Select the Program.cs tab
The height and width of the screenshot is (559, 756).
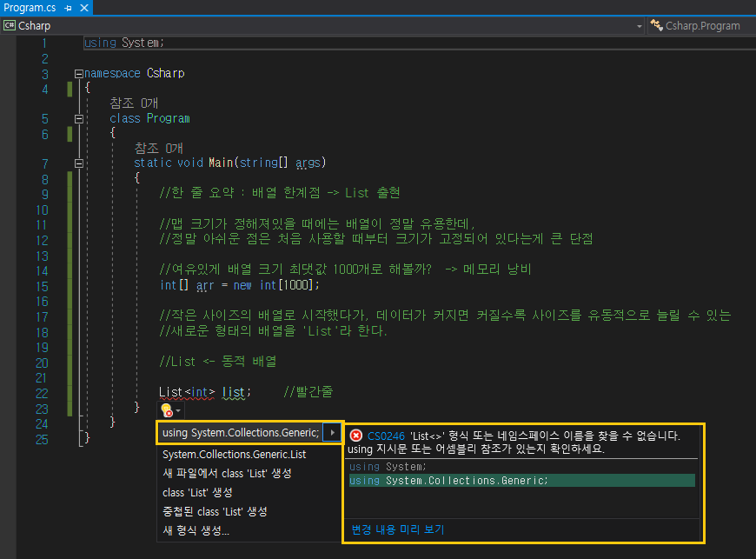click(30, 8)
